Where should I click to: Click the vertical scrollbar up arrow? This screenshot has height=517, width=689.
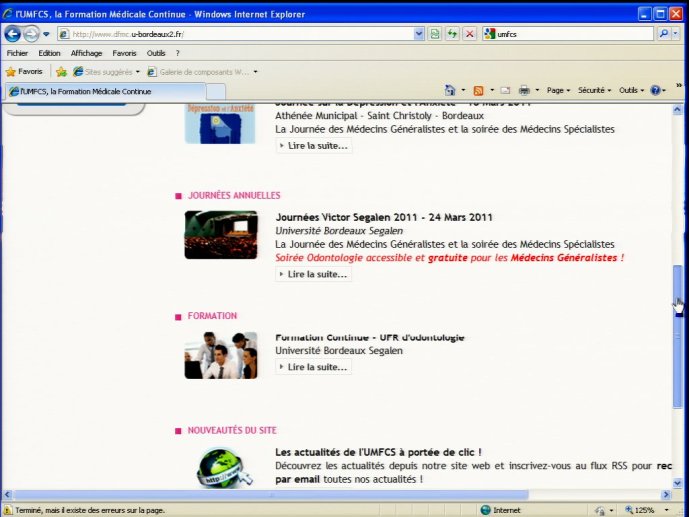click(677, 110)
